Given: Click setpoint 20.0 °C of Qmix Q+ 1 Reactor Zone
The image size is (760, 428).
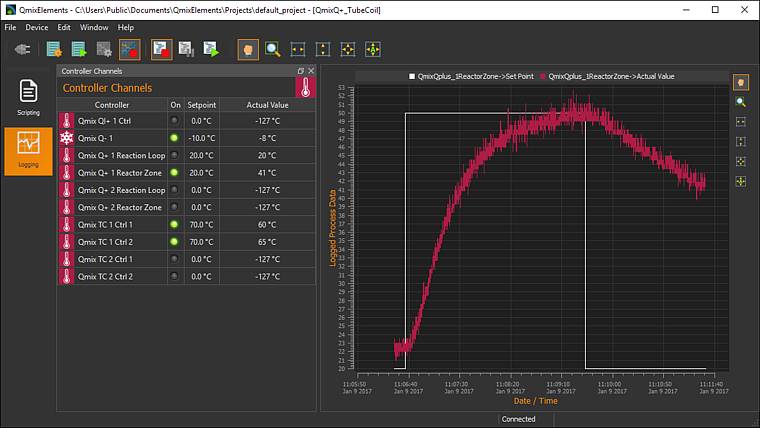Looking at the screenshot, I should pos(202,173).
